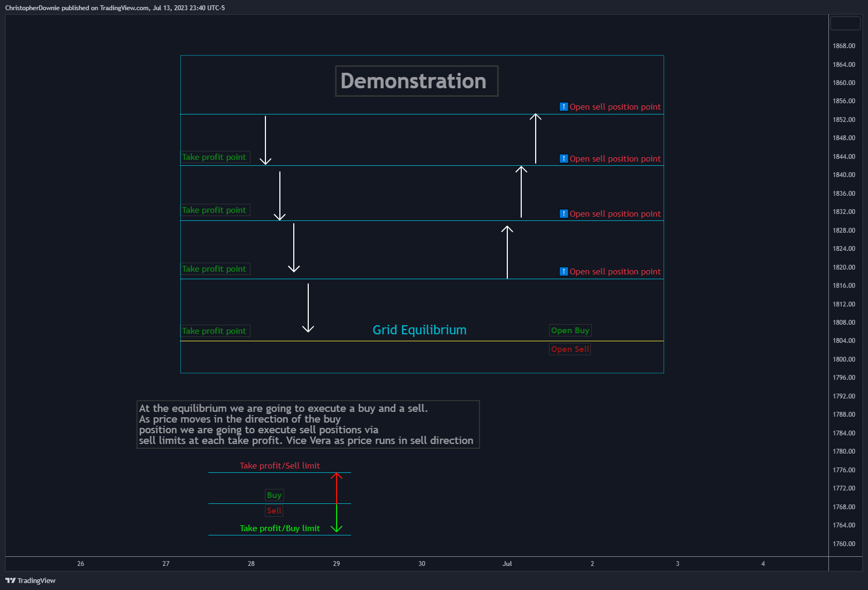Click the Take profit/Buy limit label

(280, 528)
